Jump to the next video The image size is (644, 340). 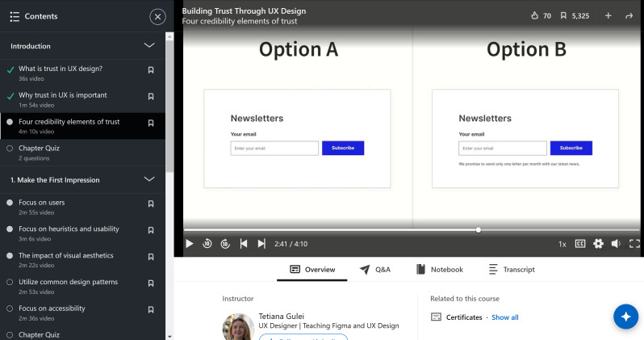tap(261, 243)
